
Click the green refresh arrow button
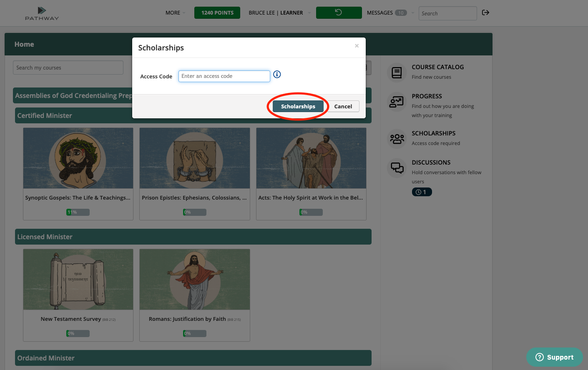[x=339, y=12]
